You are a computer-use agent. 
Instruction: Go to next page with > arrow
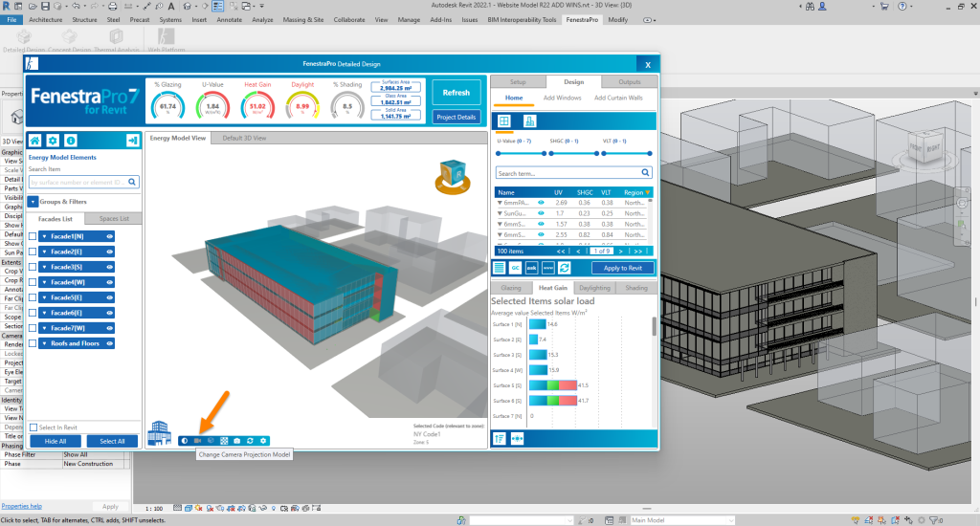[620, 252]
